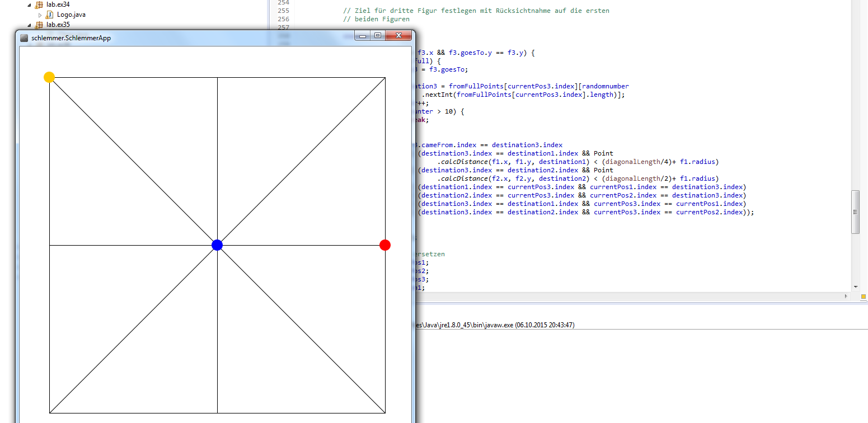Click the horizontal scrollbar right arrow
868x423 pixels.
point(846,295)
